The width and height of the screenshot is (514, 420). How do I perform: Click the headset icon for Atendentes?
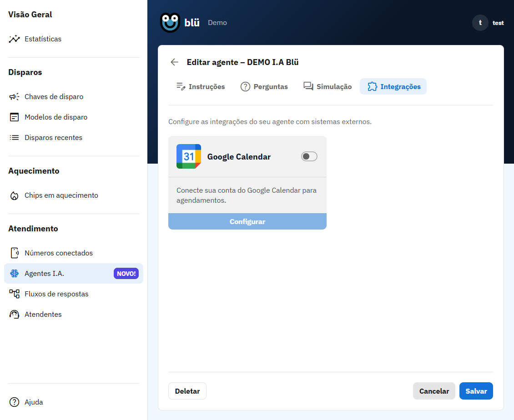point(14,315)
